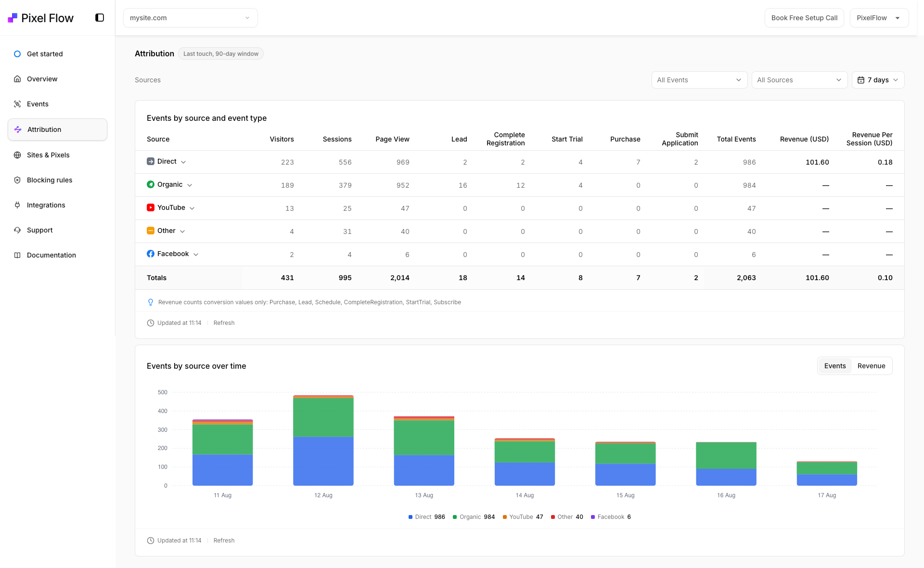The height and width of the screenshot is (568, 924).
Task: Open the mysite.com site selector
Action: point(191,18)
